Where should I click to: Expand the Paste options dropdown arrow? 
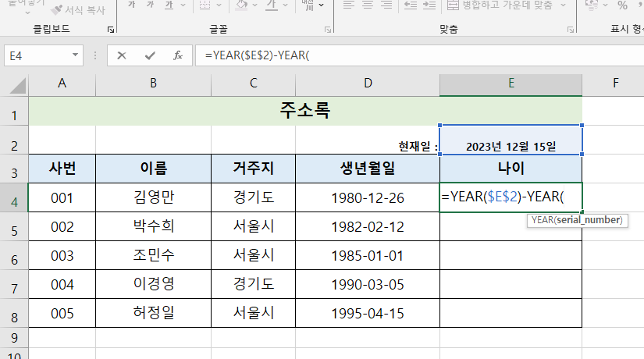[x=27, y=12]
